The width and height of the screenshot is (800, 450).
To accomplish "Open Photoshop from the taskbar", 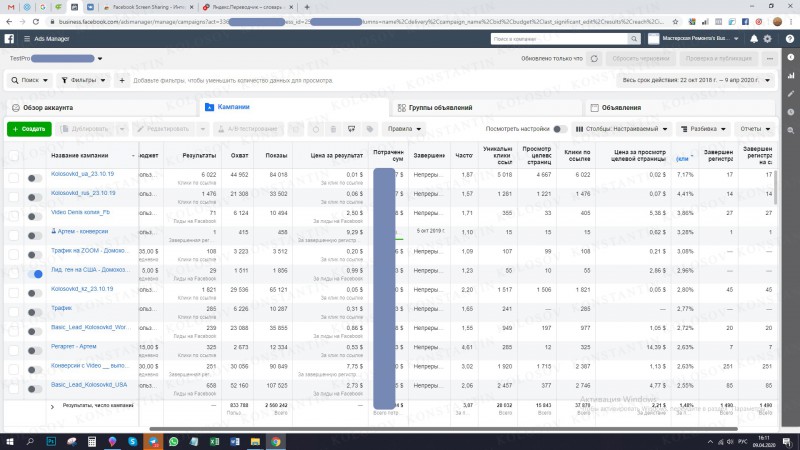I will click(x=51, y=441).
